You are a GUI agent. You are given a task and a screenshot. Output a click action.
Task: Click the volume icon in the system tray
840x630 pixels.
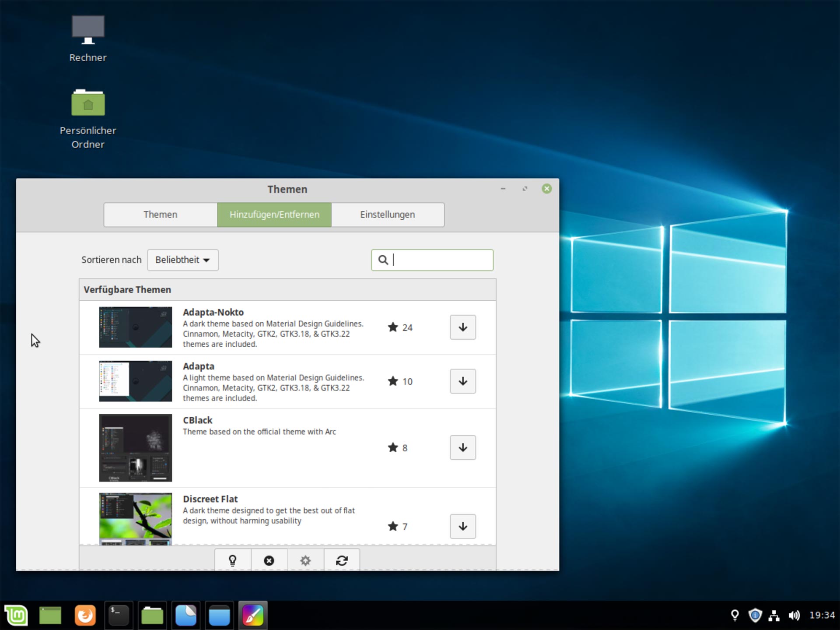pyautogui.click(x=794, y=615)
